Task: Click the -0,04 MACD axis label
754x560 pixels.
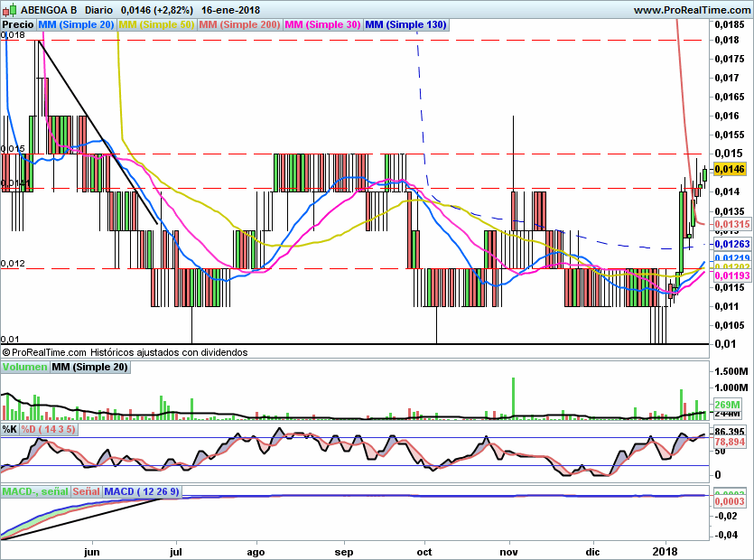Action: [726, 535]
